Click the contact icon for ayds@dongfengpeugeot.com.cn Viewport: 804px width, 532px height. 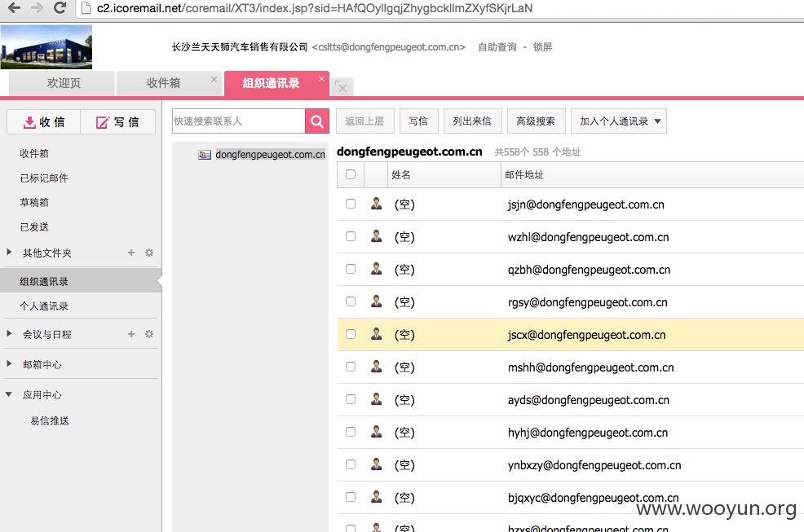(x=377, y=398)
